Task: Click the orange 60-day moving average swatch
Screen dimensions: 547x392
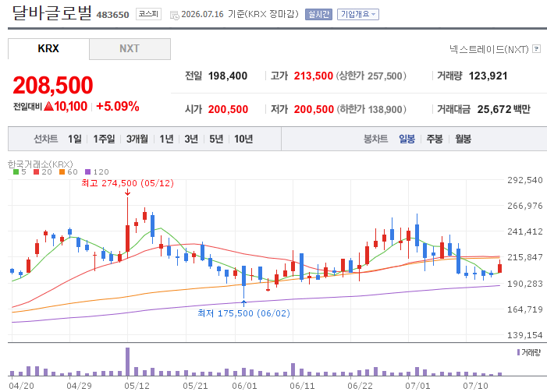Action: click(62, 171)
